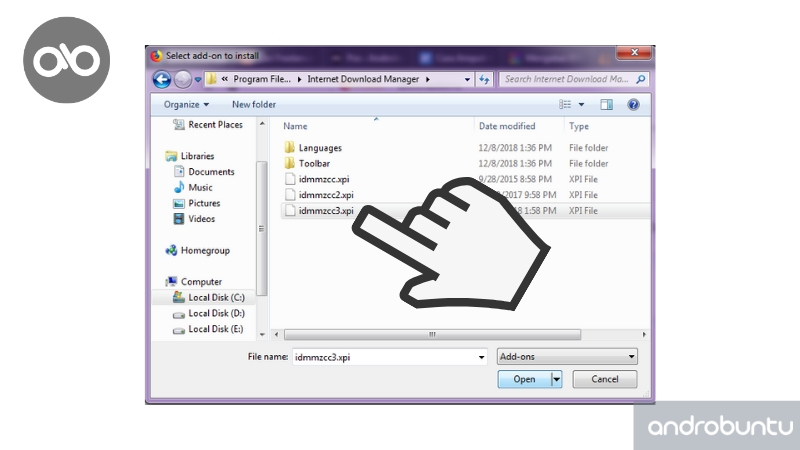
Task: Select the idmmzcc2.xpi file
Action: [x=326, y=195]
